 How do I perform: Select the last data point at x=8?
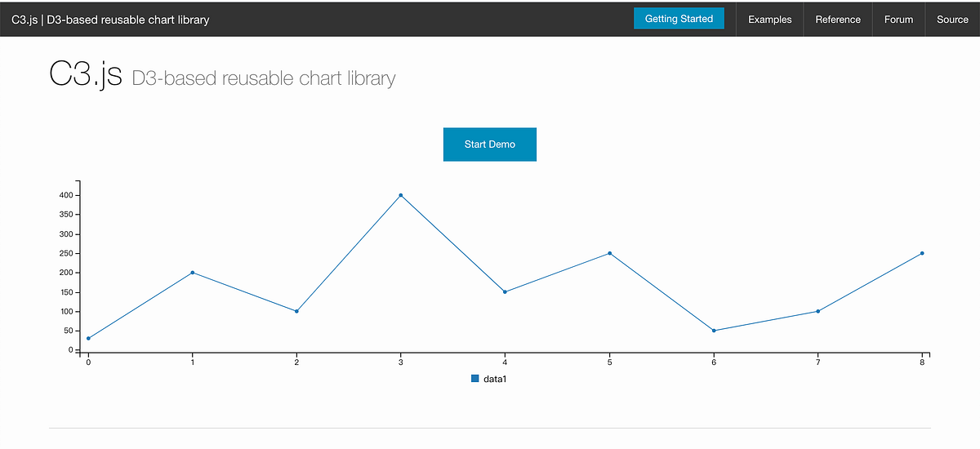(x=922, y=253)
